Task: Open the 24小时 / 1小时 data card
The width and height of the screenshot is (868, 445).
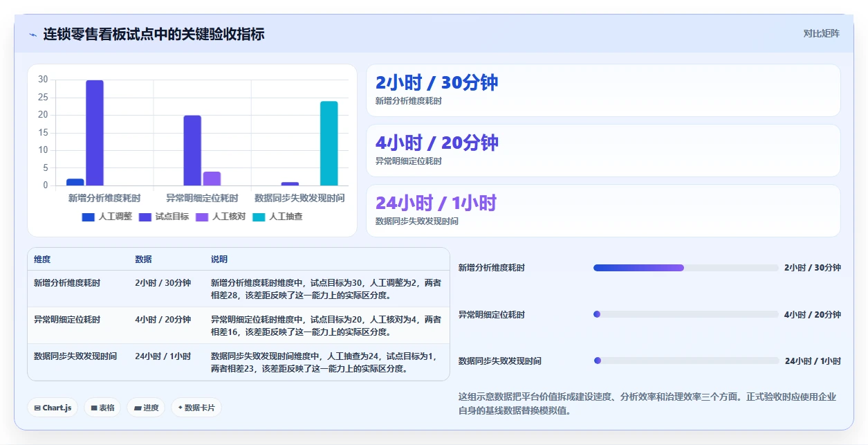Action: point(603,210)
